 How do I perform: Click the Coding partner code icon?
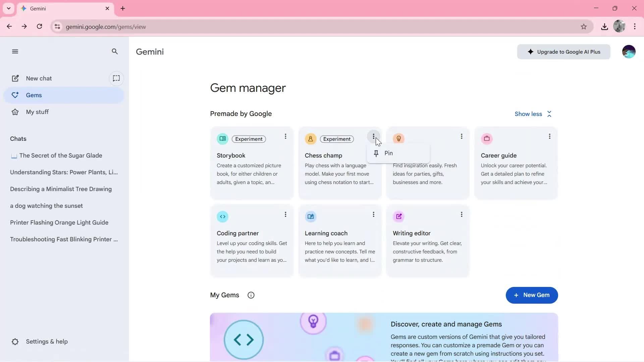tap(222, 217)
